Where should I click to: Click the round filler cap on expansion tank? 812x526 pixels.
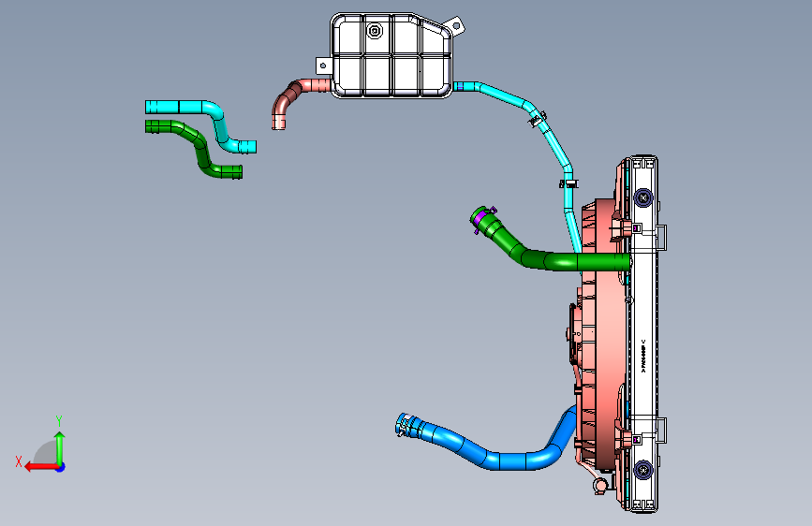click(x=375, y=31)
